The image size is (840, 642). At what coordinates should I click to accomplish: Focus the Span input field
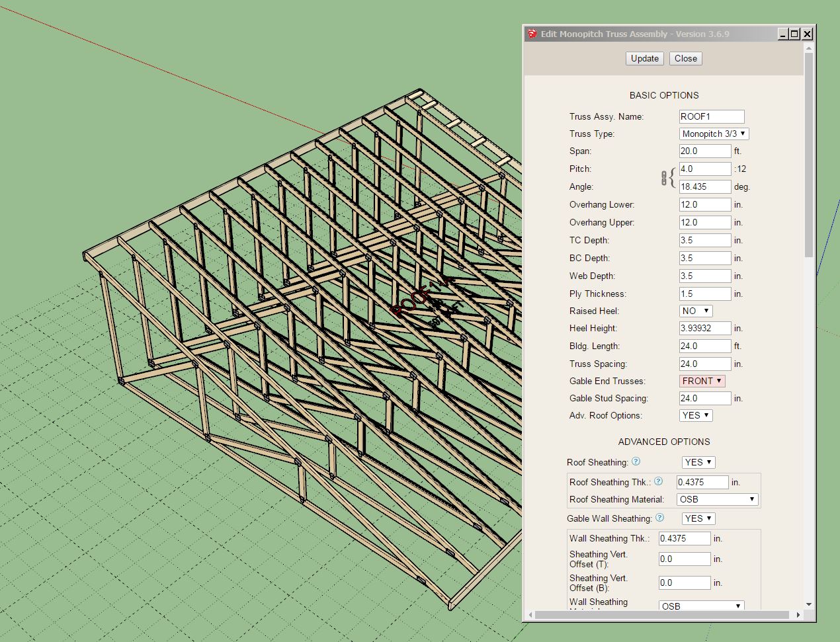[x=704, y=151]
